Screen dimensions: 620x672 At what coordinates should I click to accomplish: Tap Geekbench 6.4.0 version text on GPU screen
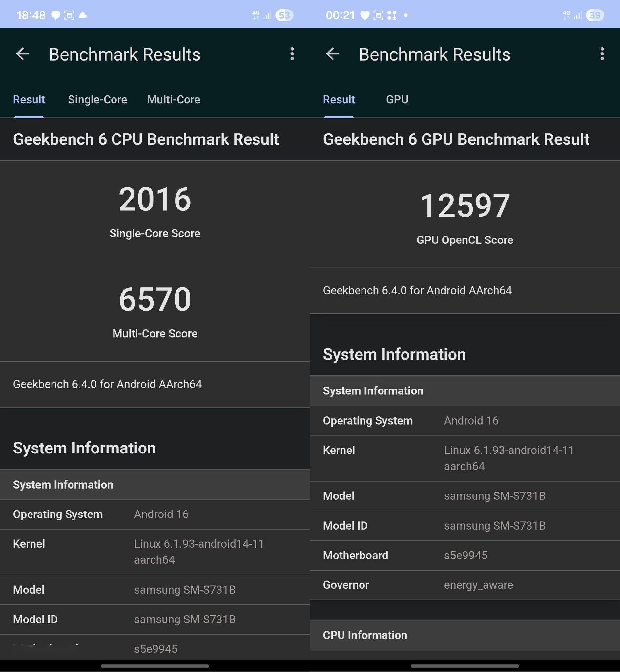[417, 290]
